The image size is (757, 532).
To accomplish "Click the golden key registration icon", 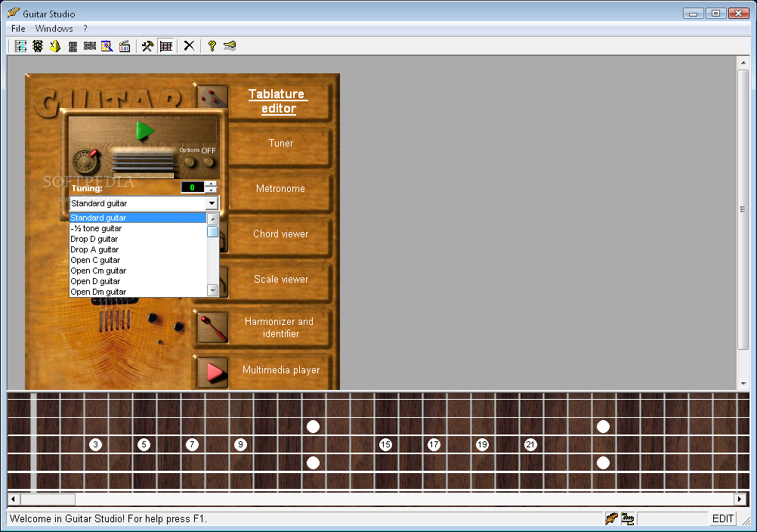I will point(230,46).
